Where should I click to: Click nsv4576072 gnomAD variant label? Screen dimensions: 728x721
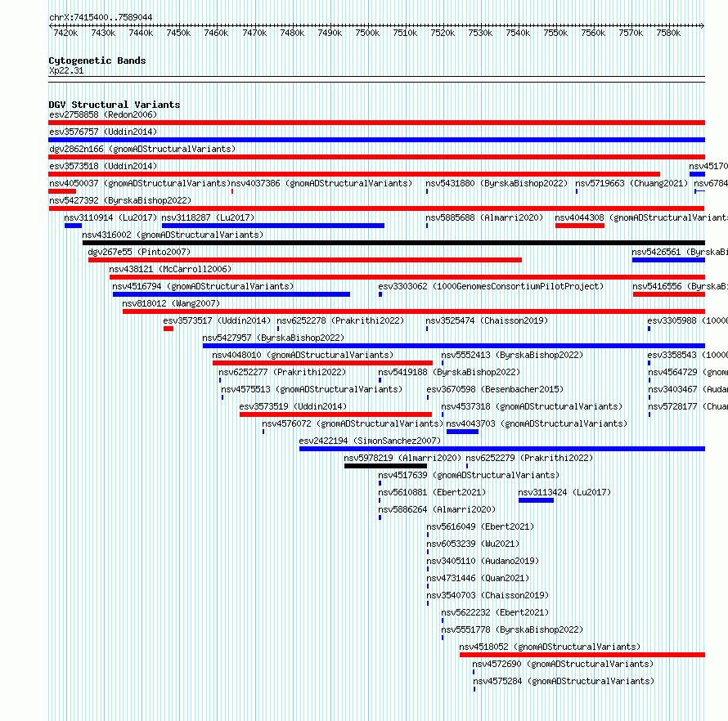click(353, 423)
